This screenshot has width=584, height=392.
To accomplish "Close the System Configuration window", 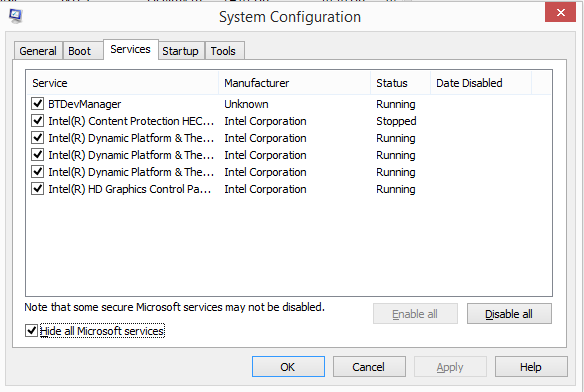I will pos(560,13).
